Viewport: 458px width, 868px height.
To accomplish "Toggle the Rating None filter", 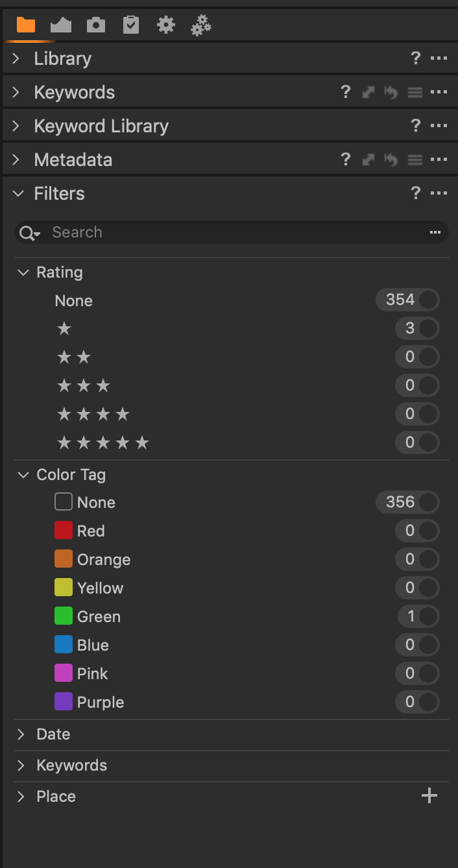I will [x=428, y=300].
